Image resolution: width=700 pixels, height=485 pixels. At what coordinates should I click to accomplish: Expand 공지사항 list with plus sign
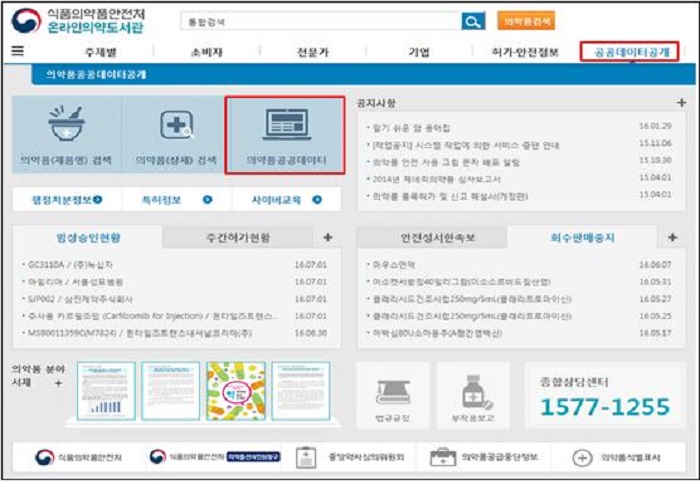pos(681,103)
